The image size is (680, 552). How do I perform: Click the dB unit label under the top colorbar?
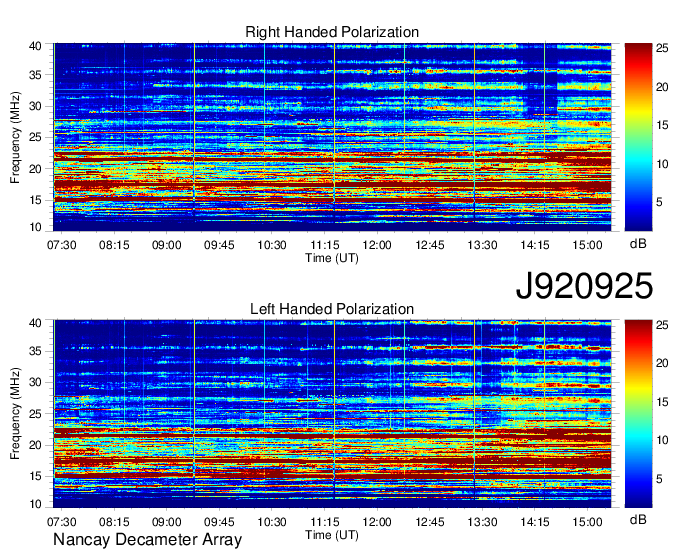pyautogui.click(x=638, y=244)
